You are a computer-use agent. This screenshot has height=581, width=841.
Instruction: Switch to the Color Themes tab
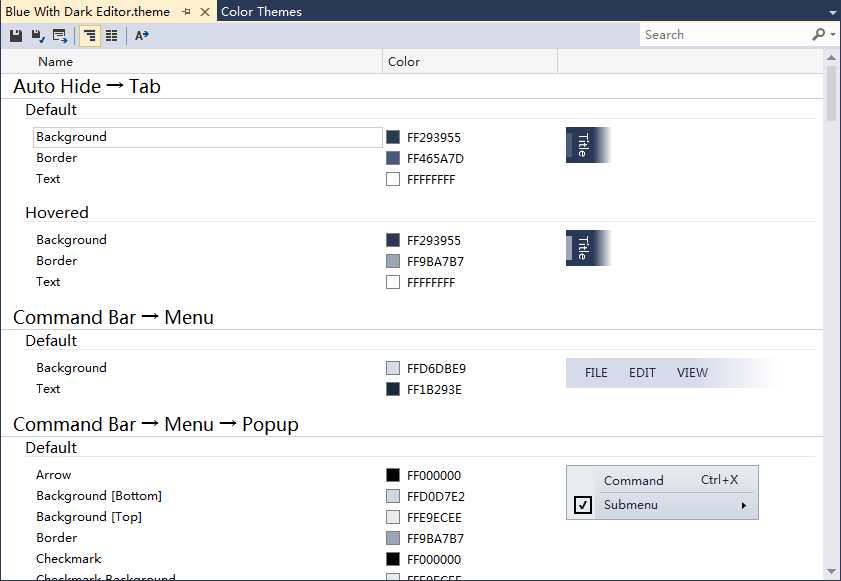coord(261,11)
